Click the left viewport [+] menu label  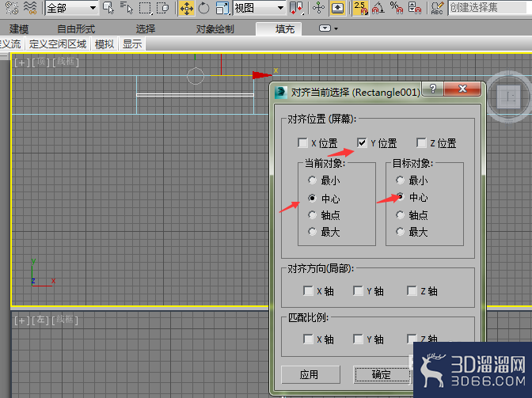pos(21,320)
